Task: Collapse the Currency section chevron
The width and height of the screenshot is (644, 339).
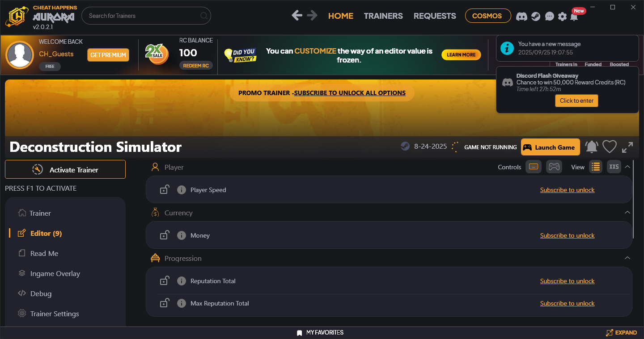Action: point(627,213)
